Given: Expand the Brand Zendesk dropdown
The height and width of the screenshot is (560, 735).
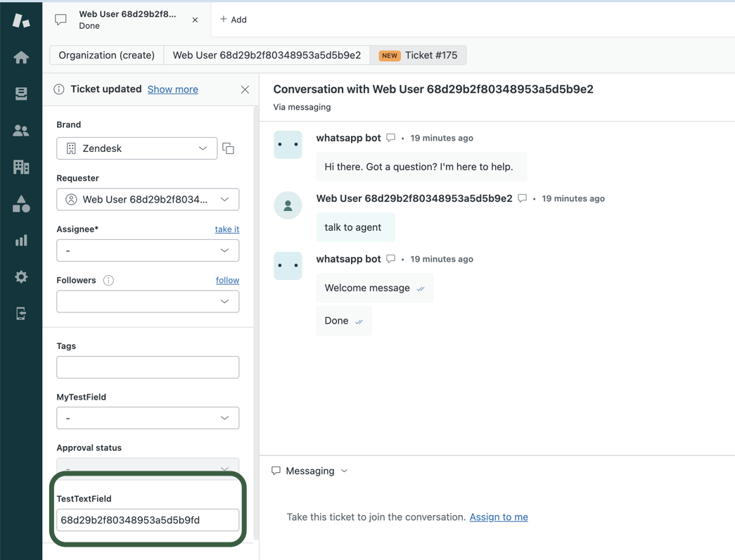Looking at the screenshot, I should tap(137, 148).
